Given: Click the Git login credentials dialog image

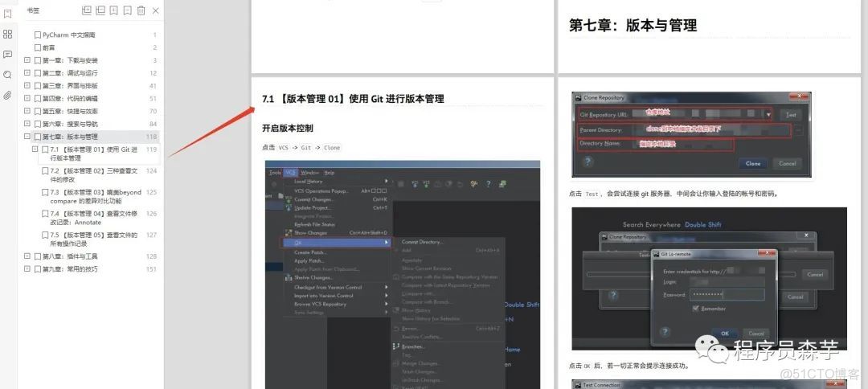Looking at the screenshot, I should pyautogui.click(x=709, y=279).
